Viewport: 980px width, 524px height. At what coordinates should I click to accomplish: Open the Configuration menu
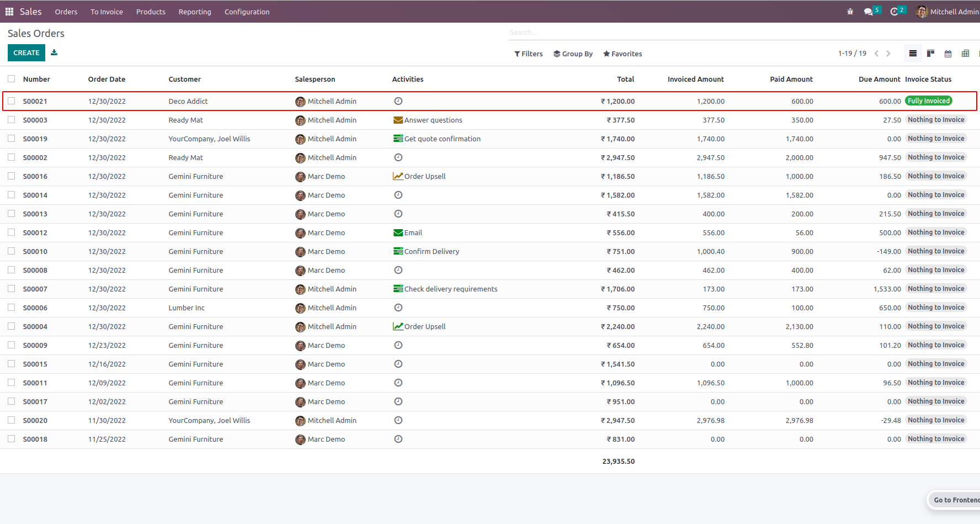click(x=247, y=12)
